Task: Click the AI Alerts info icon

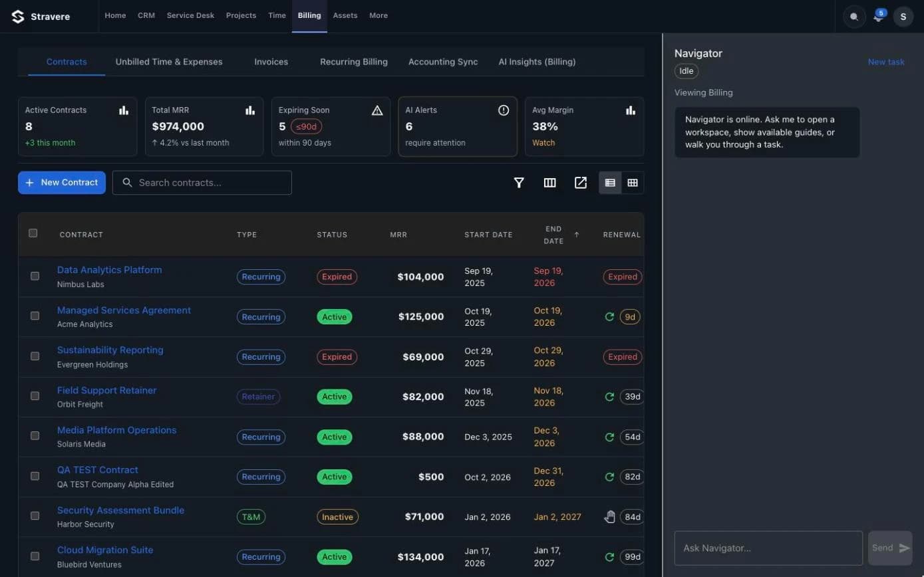Action: pos(504,110)
